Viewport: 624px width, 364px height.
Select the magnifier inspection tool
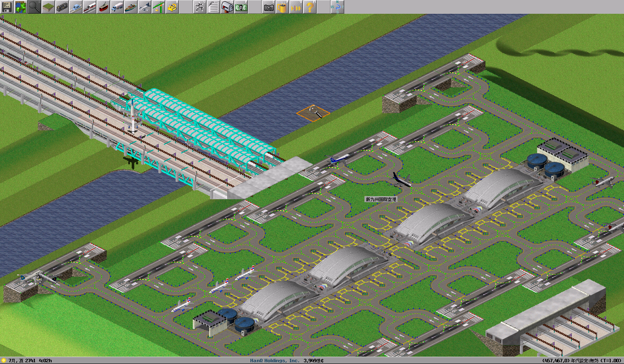click(x=34, y=7)
